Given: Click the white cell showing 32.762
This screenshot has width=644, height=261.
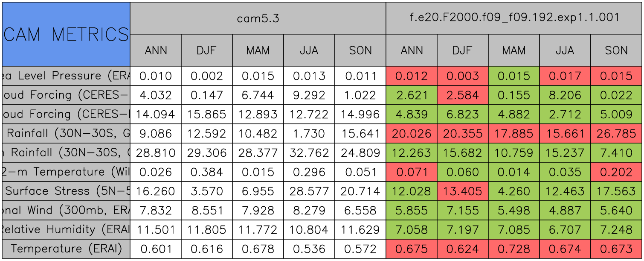Looking at the screenshot, I should (309, 153).
